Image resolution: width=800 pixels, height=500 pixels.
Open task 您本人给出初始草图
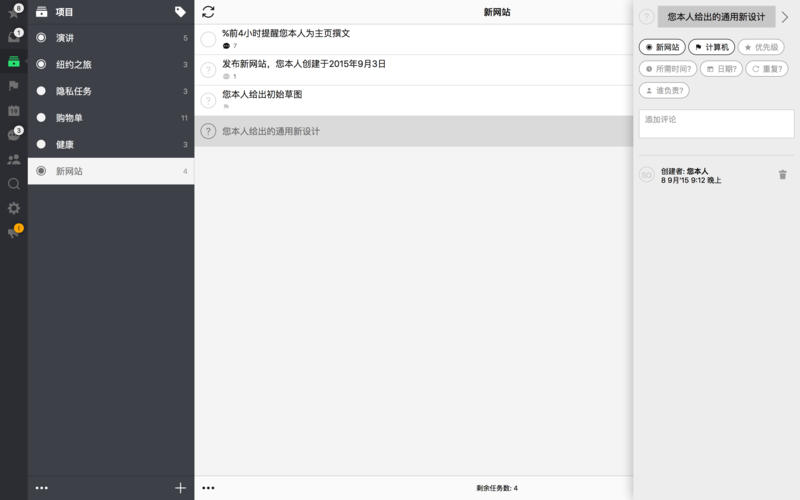[x=414, y=101]
